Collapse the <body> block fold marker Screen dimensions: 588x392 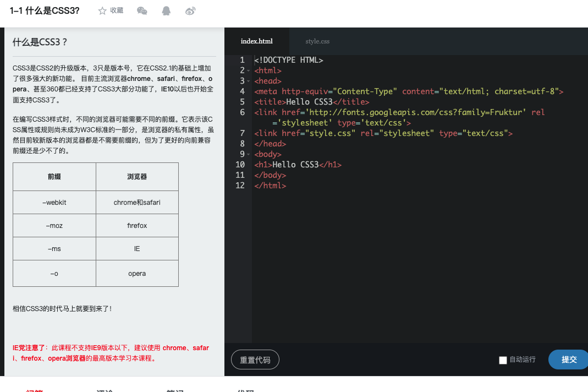click(249, 154)
